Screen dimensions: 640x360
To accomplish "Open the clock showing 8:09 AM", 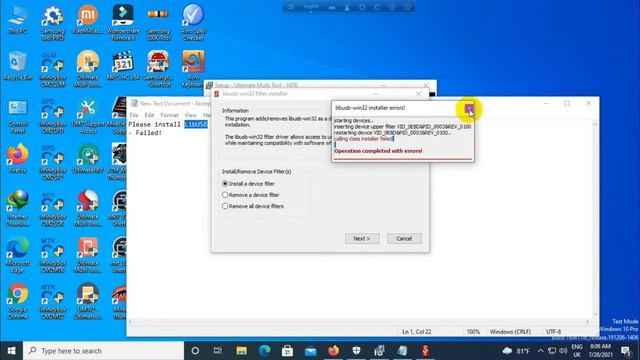I will pyautogui.click(x=601, y=351).
